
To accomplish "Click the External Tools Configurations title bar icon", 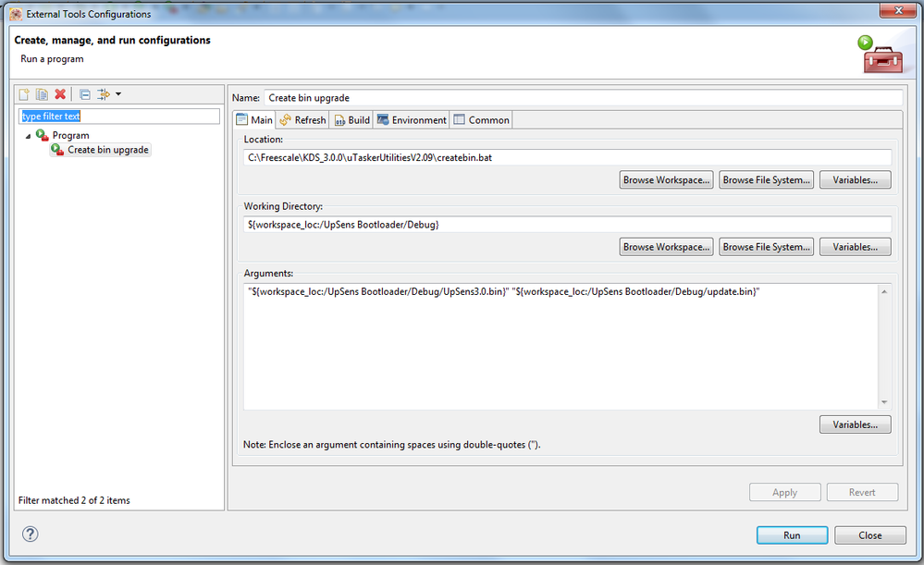I will (x=16, y=14).
